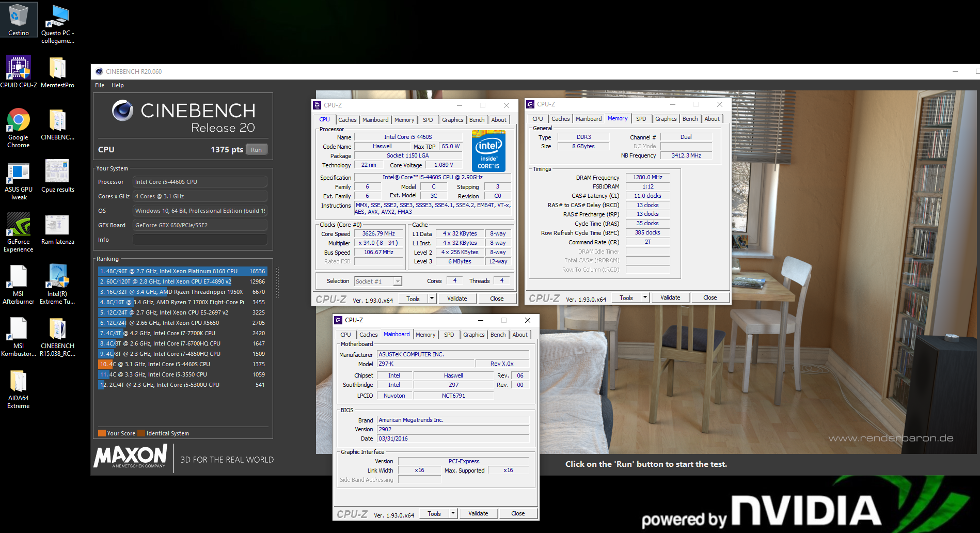Viewport: 980px width, 533px height.
Task: Open Questo PC desktop shortcut
Action: pyautogui.click(x=57, y=24)
